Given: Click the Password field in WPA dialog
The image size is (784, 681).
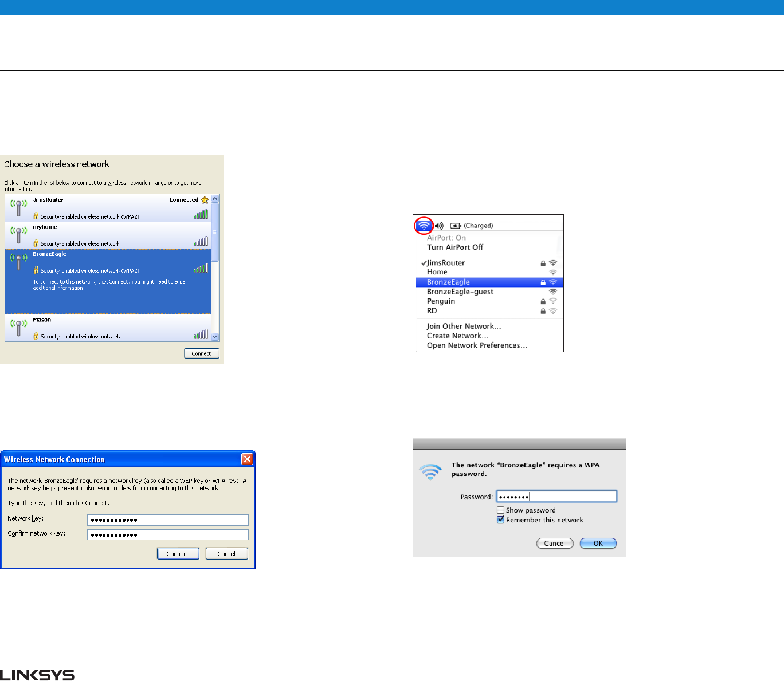Looking at the screenshot, I should [556, 497].
